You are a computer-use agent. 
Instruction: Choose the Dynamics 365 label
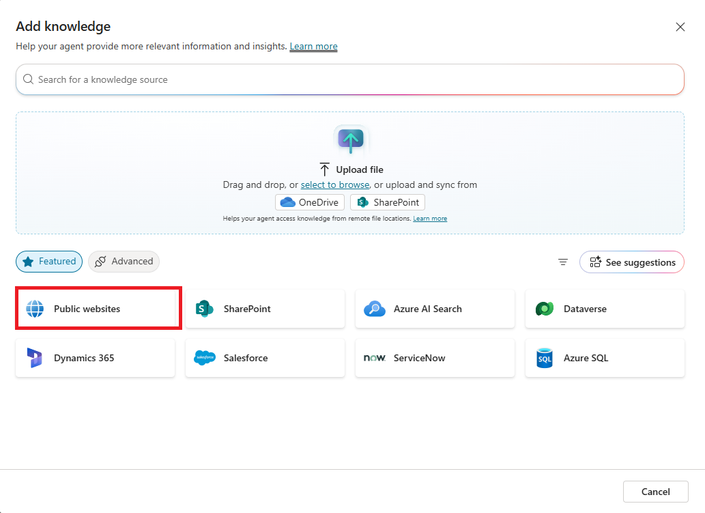tap(84, 358)
